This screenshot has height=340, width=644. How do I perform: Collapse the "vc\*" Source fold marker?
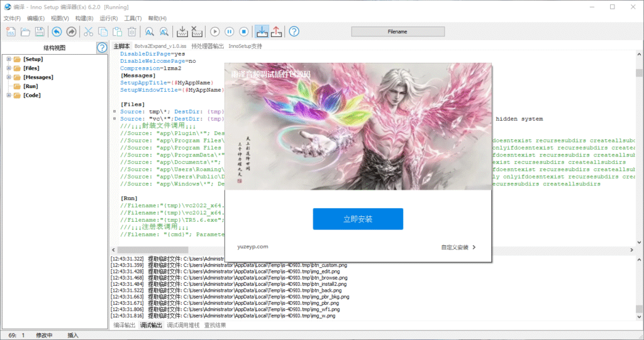click(x=114, y=119)
